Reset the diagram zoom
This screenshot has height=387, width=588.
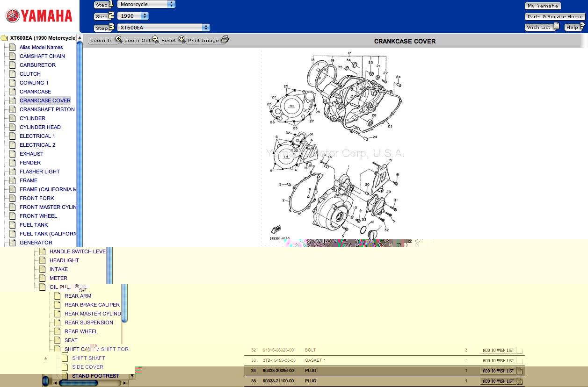coord(172,40)
